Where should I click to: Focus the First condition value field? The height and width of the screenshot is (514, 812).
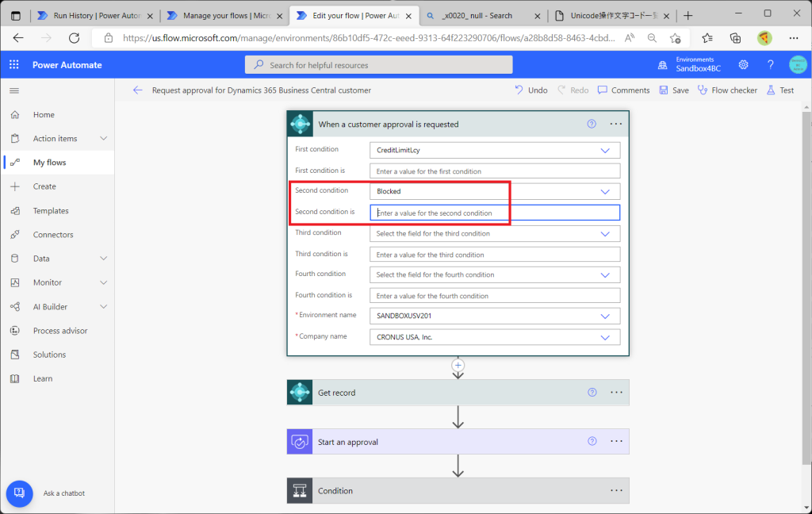point(495,171)
